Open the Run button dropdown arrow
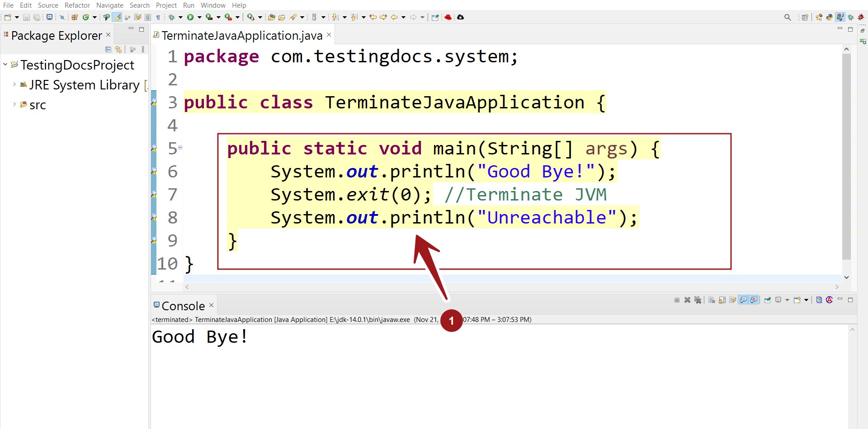 [x=199, y=17]
